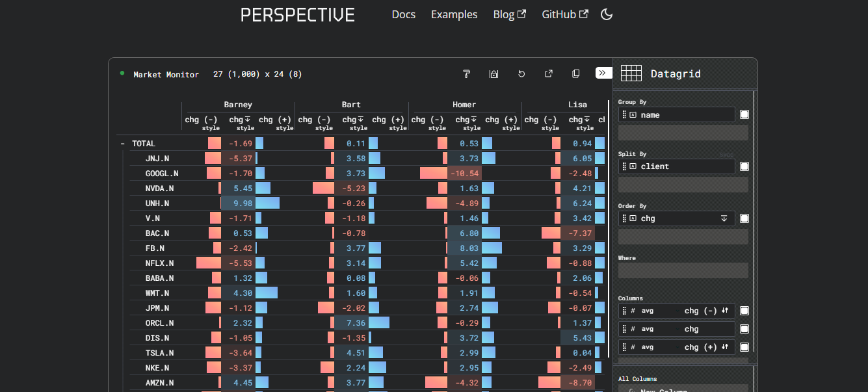Uncheck the Group By name checkbox
This screenshot has width=868, height=392.
pos(744,114)
